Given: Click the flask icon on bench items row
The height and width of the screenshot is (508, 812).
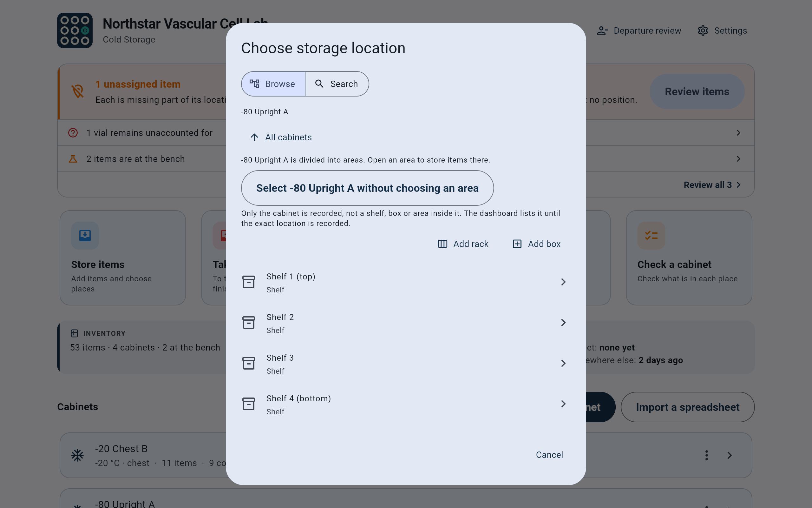Looking at the screenshot, I should 73,159.
